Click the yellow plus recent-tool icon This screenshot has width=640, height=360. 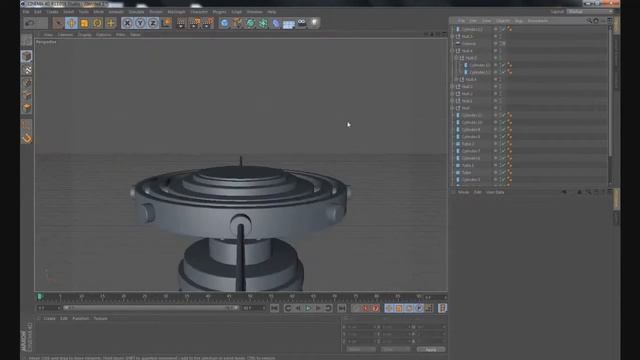click(111, 23)
